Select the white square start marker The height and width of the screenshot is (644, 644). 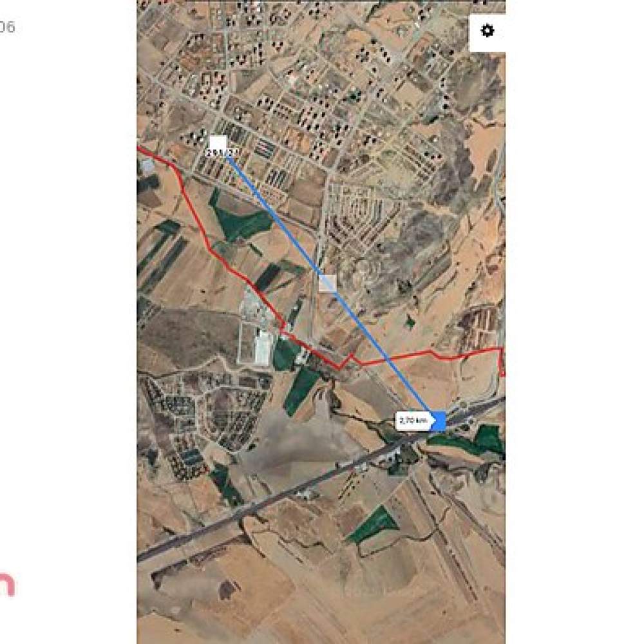coord(218,143)
